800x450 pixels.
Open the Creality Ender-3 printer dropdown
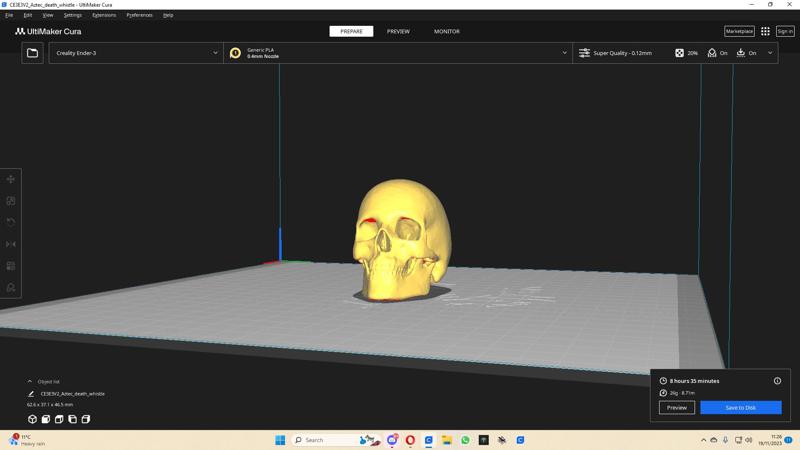pos(136,53)
